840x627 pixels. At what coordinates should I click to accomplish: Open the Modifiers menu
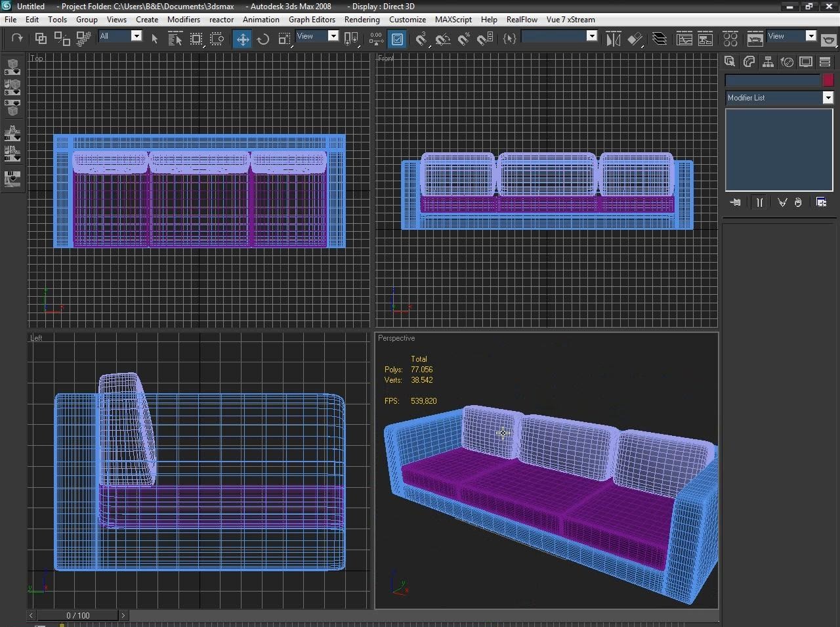click(x=184, y=20)
